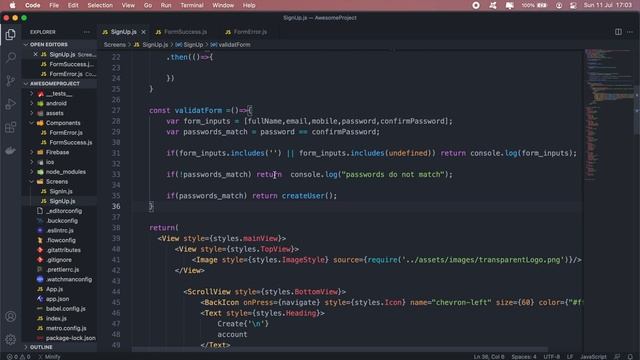Open the .gitignore file
The width and height of the screenshot is (640, 360).
pos(59,260)
